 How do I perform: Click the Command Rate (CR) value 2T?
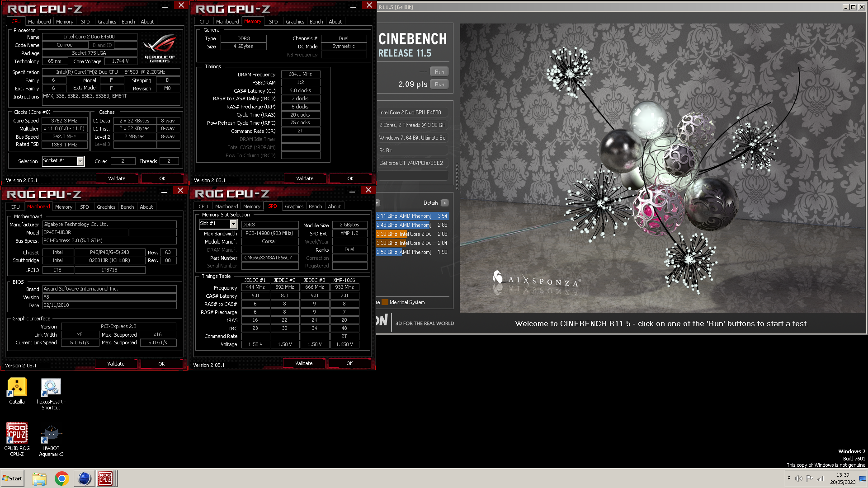(x=301, y=131)
